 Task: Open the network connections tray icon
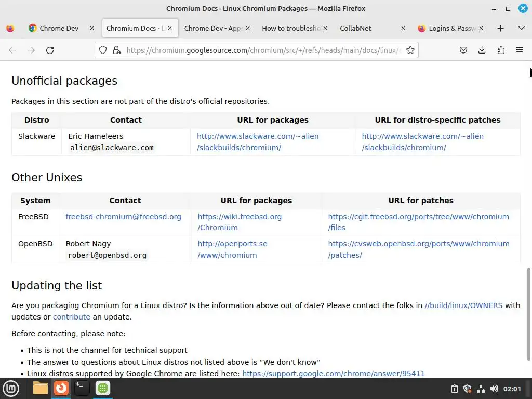click(x=481, y=389)
